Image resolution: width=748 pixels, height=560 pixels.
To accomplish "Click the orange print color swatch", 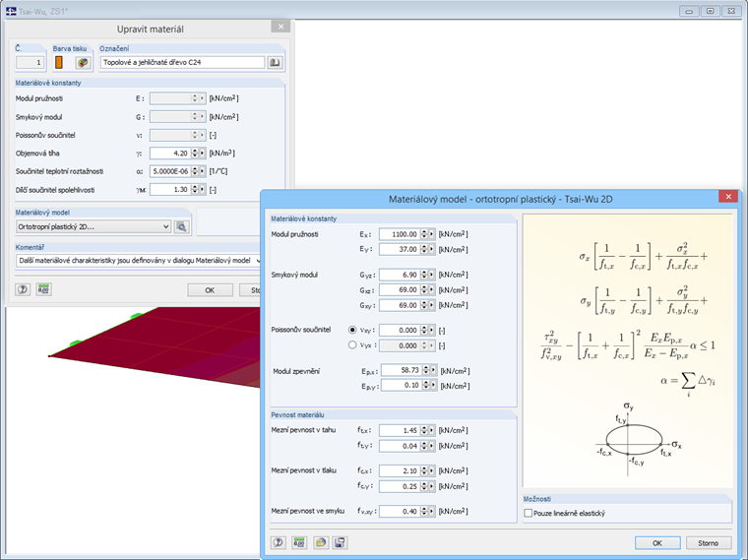I will click(x=59, y=62).
